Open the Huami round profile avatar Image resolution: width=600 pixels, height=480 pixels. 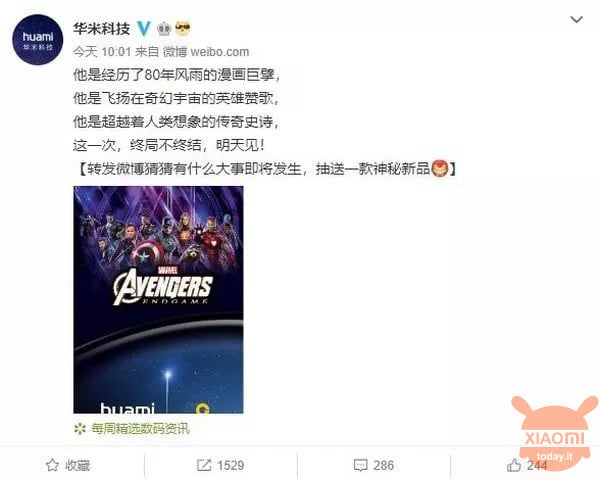[38, 40]
